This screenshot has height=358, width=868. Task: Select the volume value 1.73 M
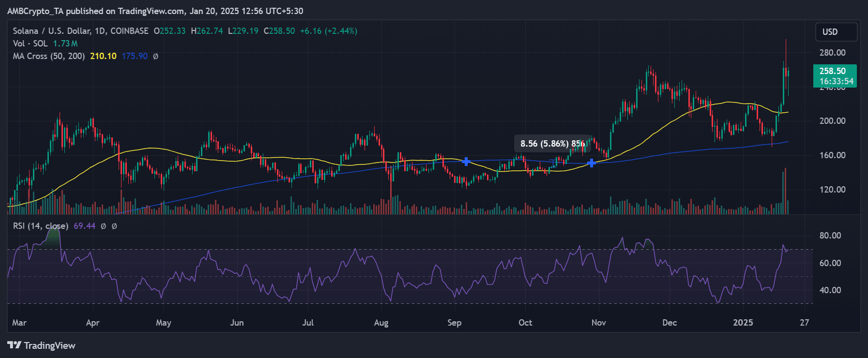coord(65,44)
